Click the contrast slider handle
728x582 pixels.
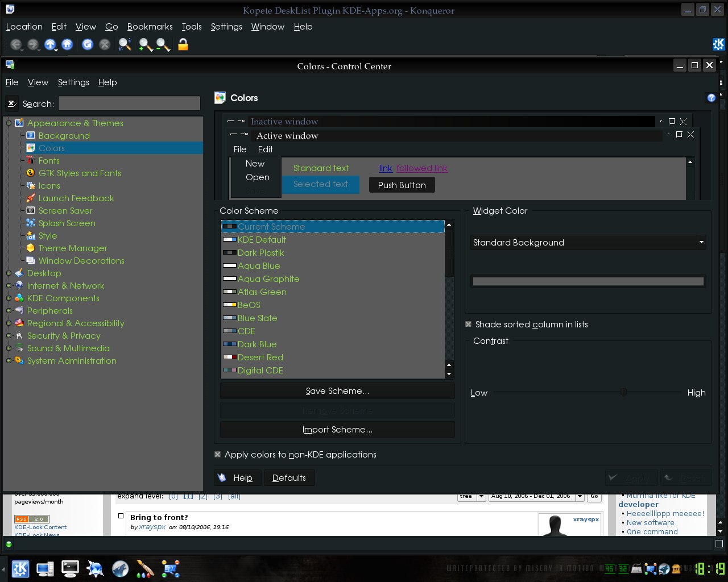point(623,392)
